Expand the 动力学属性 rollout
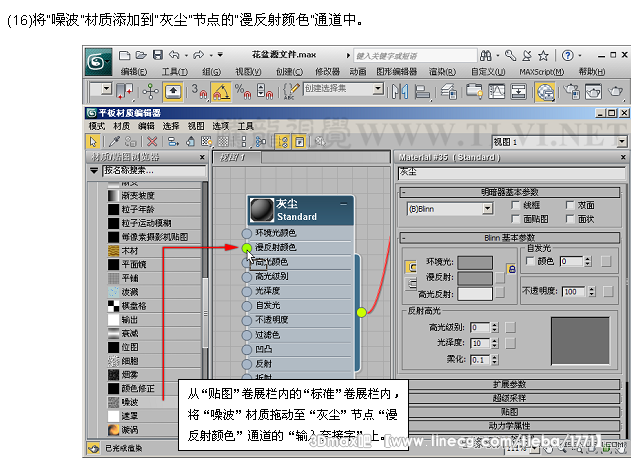631x458 pixels. (x=511, y=425)
